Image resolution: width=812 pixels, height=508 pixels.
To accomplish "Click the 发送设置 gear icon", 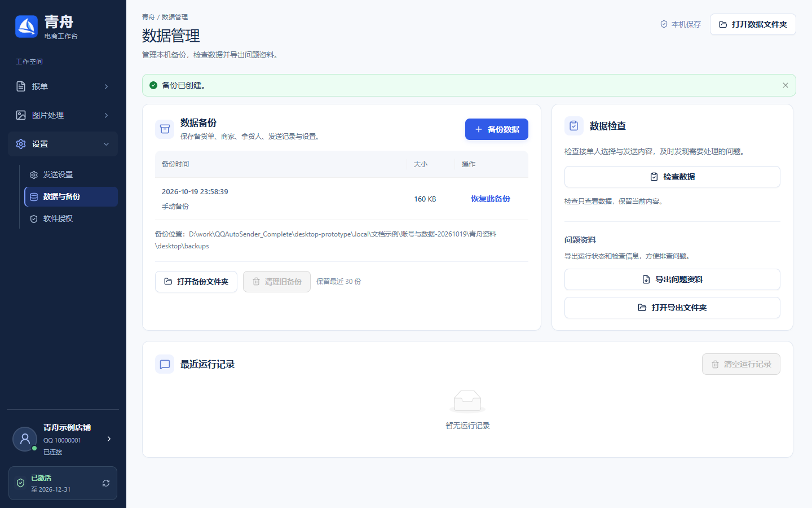I will [34, 175].
